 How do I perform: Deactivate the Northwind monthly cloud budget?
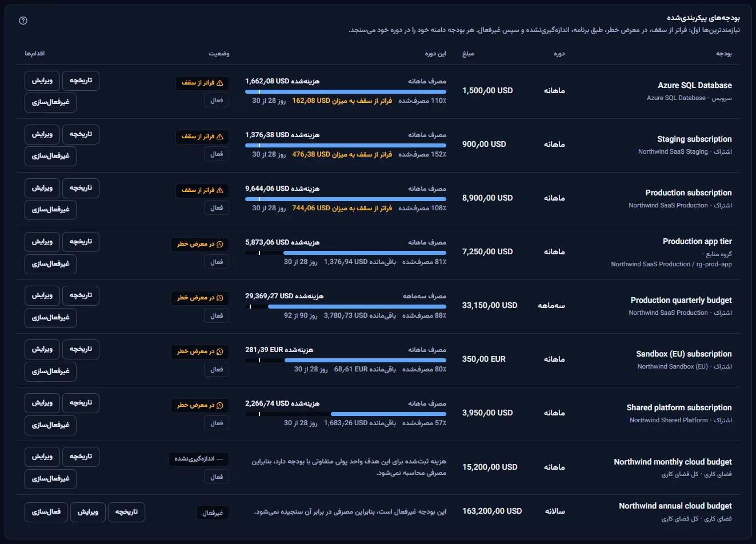click(50, 478)
